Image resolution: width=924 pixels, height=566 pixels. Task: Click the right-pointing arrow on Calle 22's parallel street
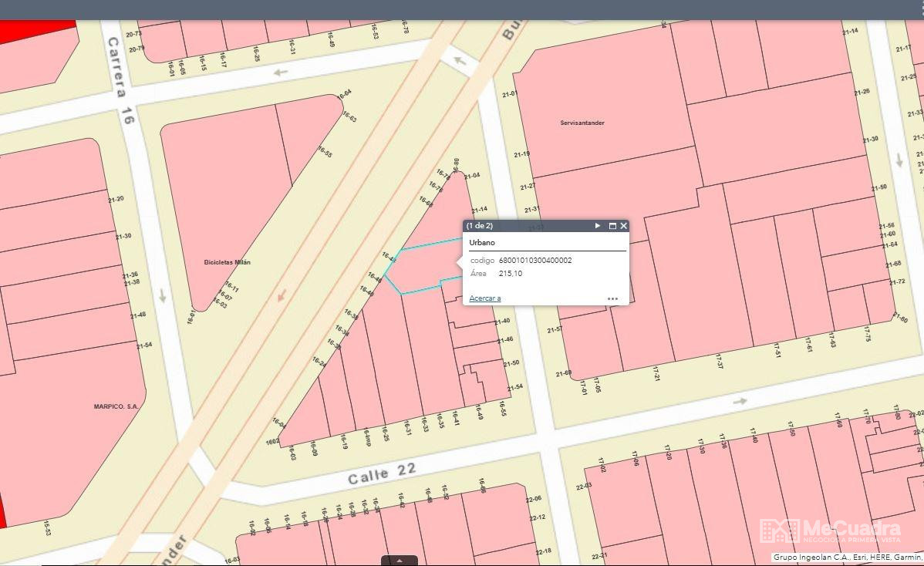[x=740, y=401]
